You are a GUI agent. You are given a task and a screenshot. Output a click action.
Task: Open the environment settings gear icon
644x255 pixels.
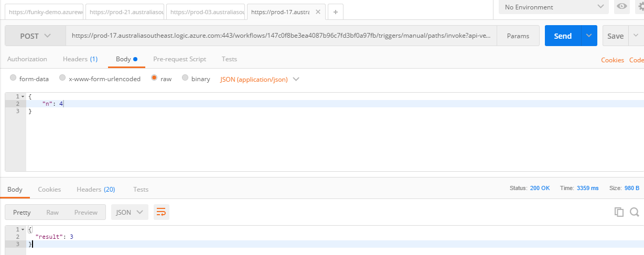pyautogui.click(x=640, y=7)
